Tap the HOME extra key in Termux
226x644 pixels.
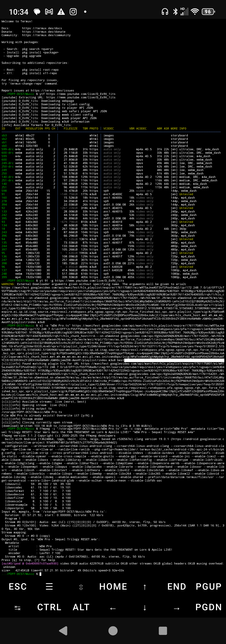pyautogui.click(x=113, y=586)
